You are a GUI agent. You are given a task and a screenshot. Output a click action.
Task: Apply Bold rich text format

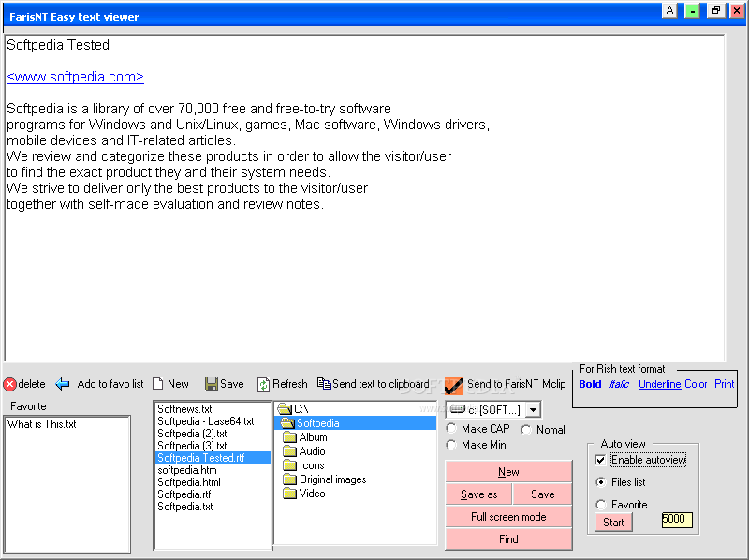pos(590,384)
